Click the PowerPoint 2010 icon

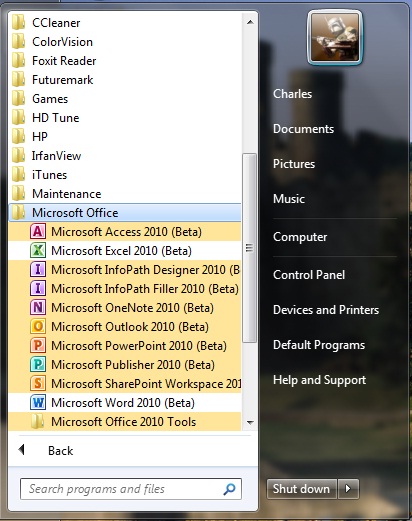point(38,345)
